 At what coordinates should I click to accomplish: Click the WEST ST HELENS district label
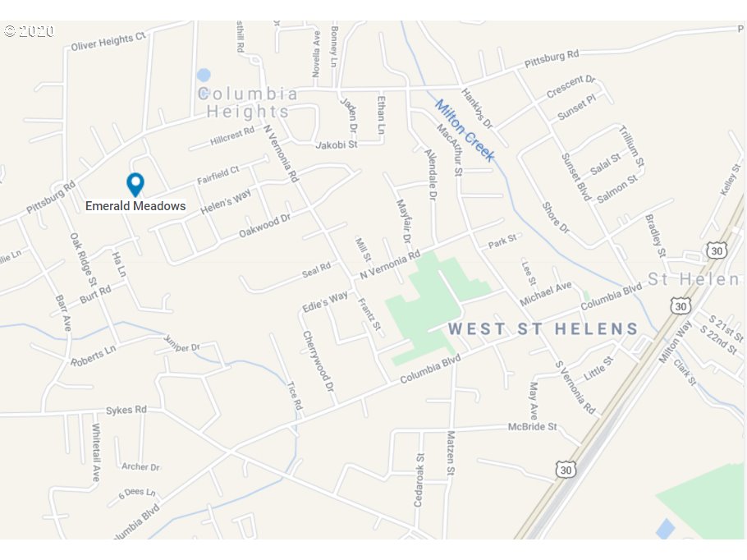tap(543, 328)
